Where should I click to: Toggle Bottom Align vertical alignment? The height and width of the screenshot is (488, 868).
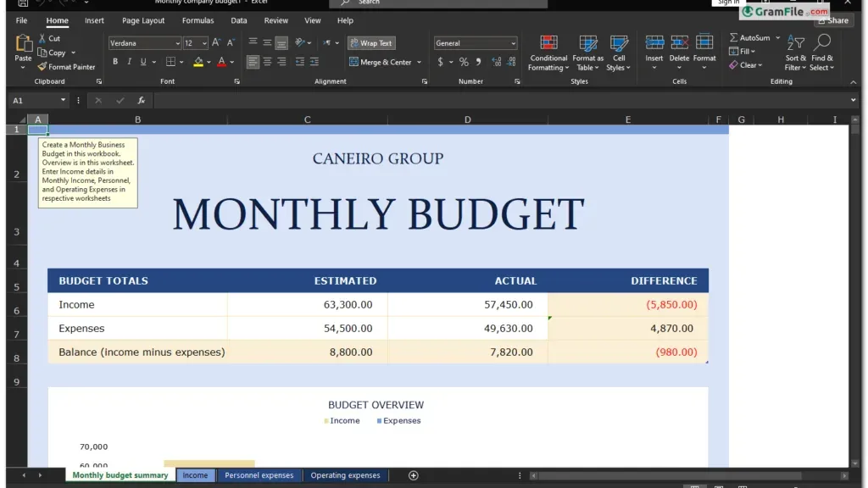click(x=281, y=42)
